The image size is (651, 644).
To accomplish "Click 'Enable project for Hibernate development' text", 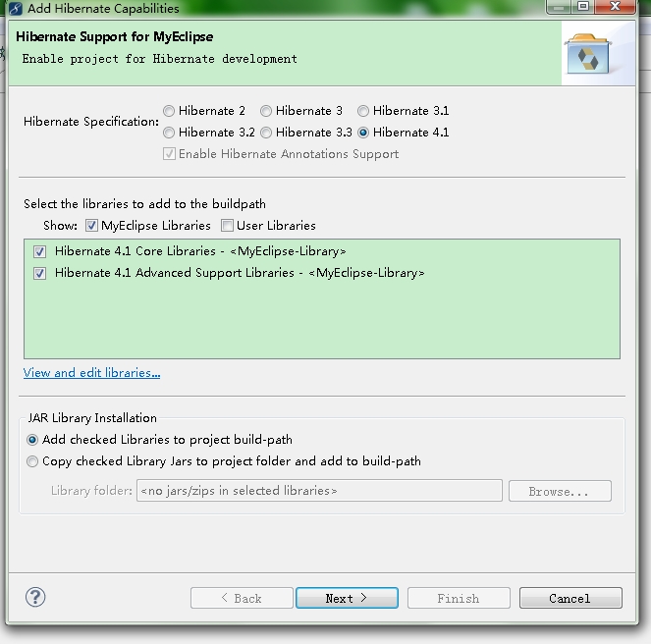I will (x=159, y=59).
